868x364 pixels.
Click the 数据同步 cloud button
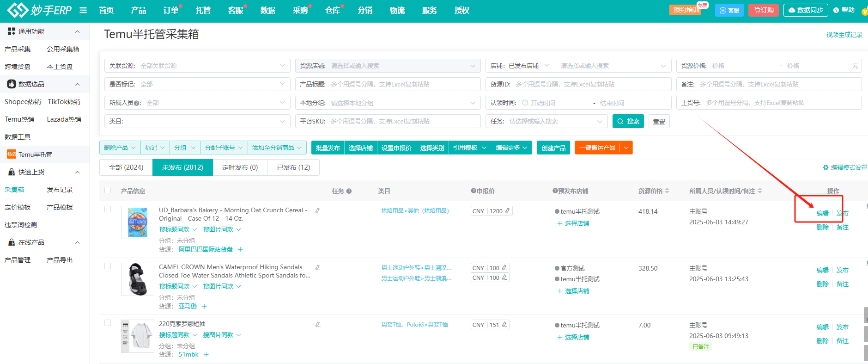tap(806, 10)
